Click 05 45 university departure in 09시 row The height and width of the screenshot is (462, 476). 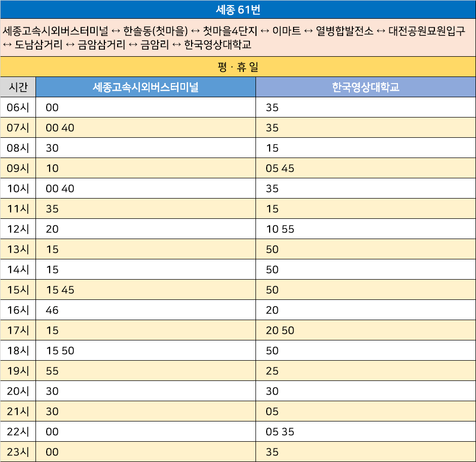click(280, 168)
